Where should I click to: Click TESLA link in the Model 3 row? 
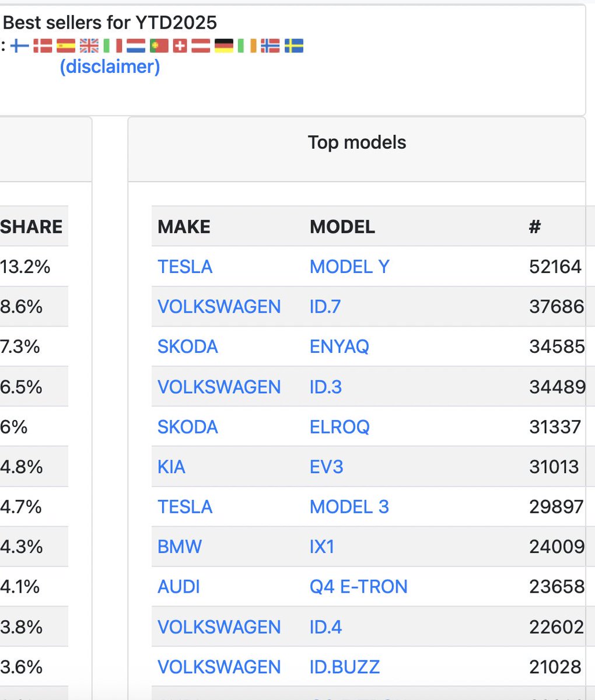pyautogui.click(x=185, y=506)
